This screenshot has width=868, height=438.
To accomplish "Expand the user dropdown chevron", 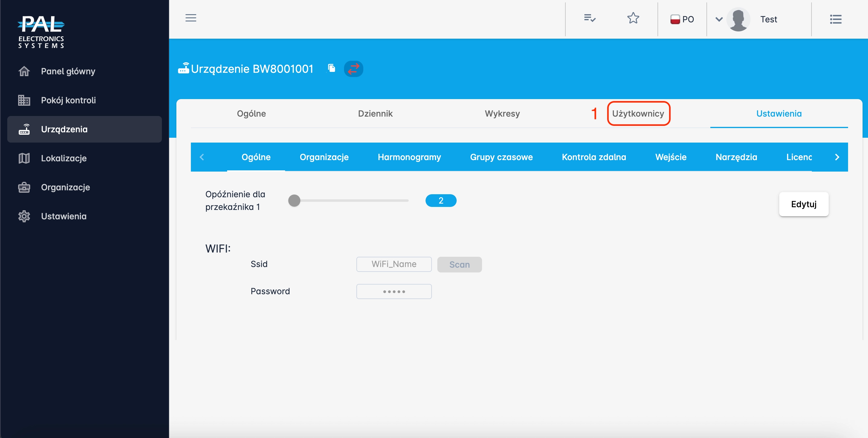I will (719, 19).
